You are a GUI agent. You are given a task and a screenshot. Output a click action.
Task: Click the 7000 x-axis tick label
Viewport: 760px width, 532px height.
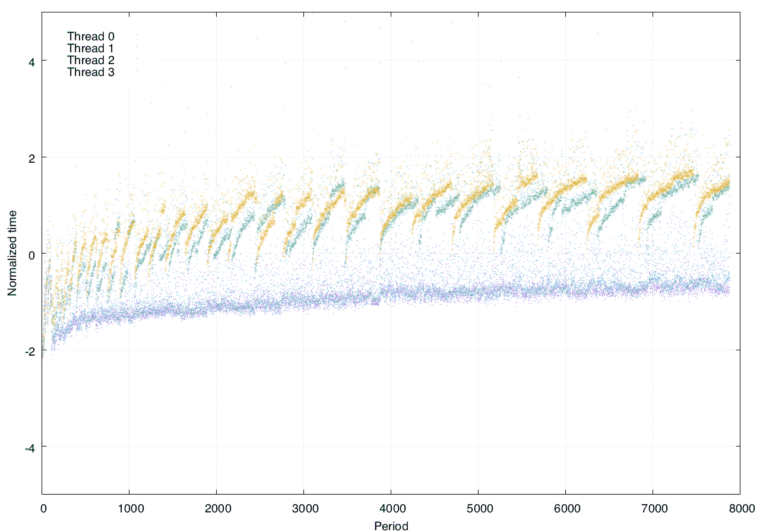click(653, 509)
